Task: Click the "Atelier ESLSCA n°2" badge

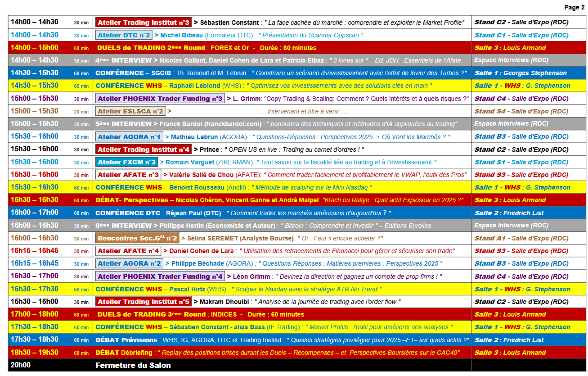Action: [x=130, y=111]
